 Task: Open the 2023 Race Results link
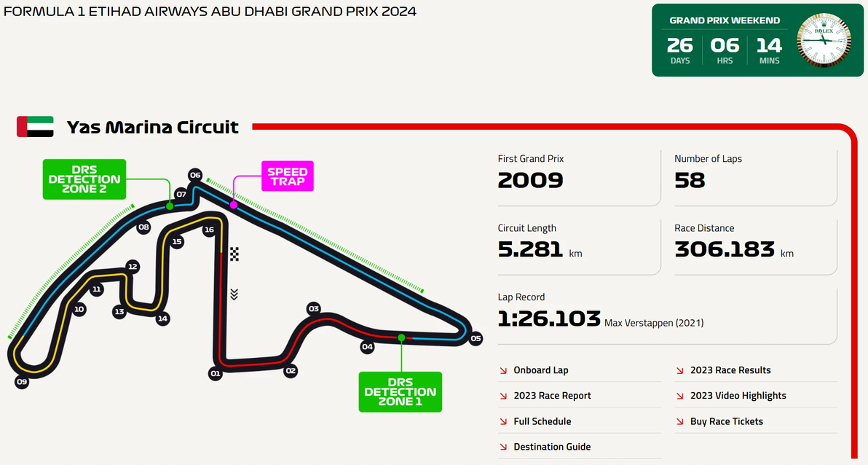point(730,370)
